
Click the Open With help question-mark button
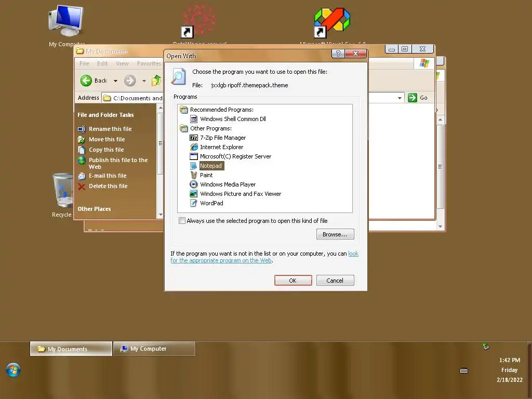[x=338, y=54]
